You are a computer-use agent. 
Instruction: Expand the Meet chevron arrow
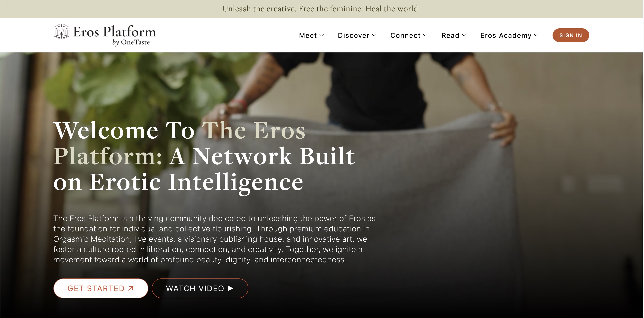click(x=322, y=35)
